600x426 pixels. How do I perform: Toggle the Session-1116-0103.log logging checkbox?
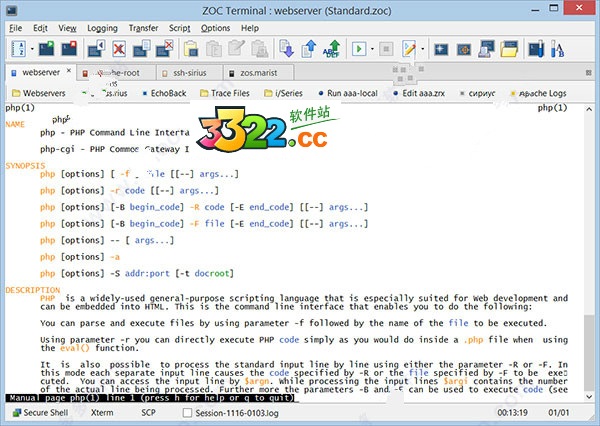point(187,413)
